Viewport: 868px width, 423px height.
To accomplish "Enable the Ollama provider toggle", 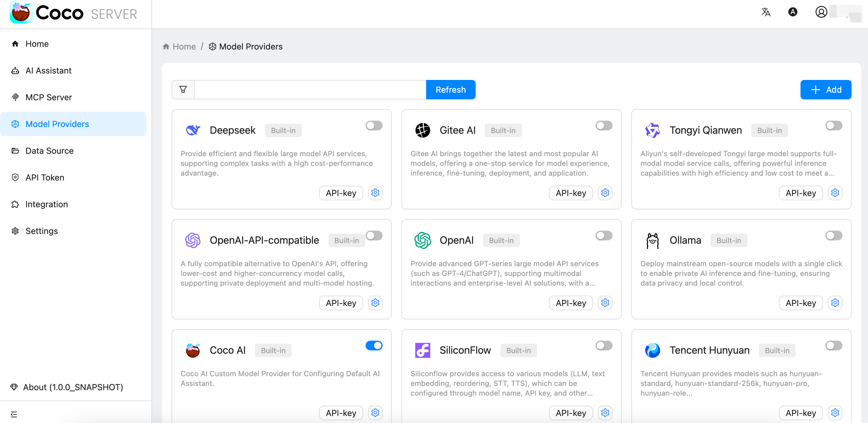I will click(x=834, y=235).
